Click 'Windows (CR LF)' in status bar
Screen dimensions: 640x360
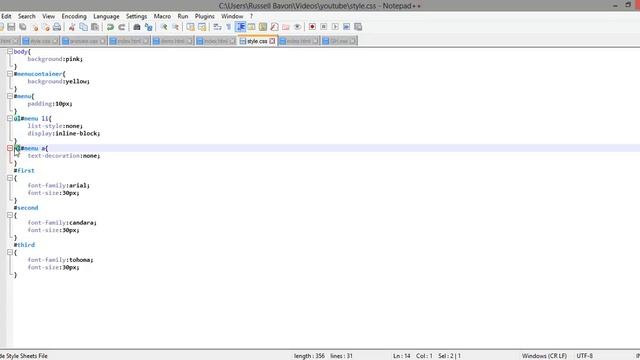pyautogui.click(x=544, y=356)
